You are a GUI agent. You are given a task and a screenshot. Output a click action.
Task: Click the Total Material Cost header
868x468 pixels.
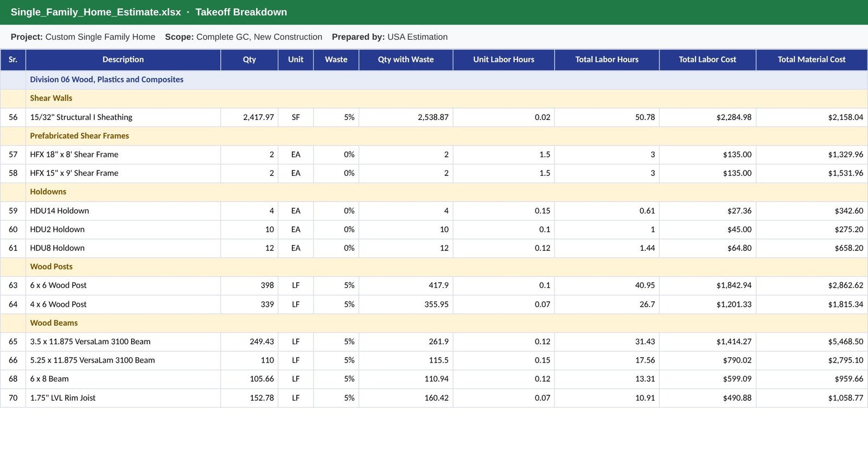click(x=812, y=60)
